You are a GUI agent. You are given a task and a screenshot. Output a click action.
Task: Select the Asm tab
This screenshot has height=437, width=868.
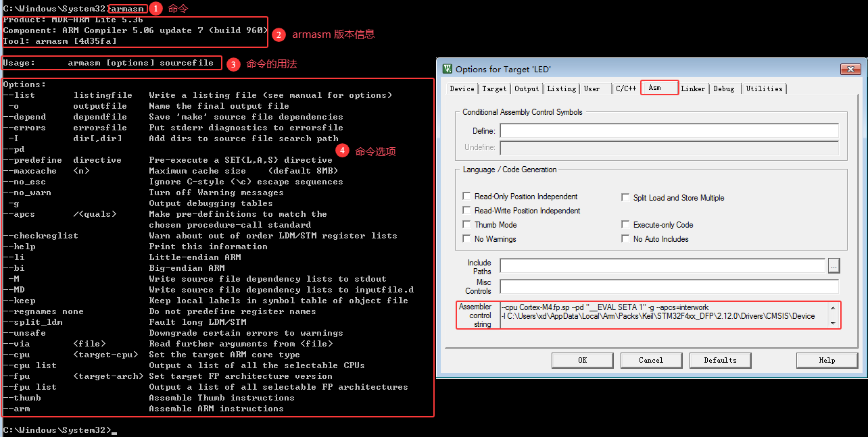[x=659, y=88]
